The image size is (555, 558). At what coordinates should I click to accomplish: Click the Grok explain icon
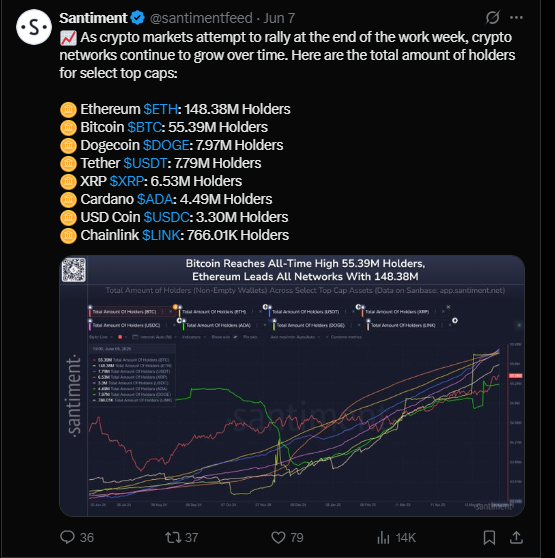(x=493, y=17)
